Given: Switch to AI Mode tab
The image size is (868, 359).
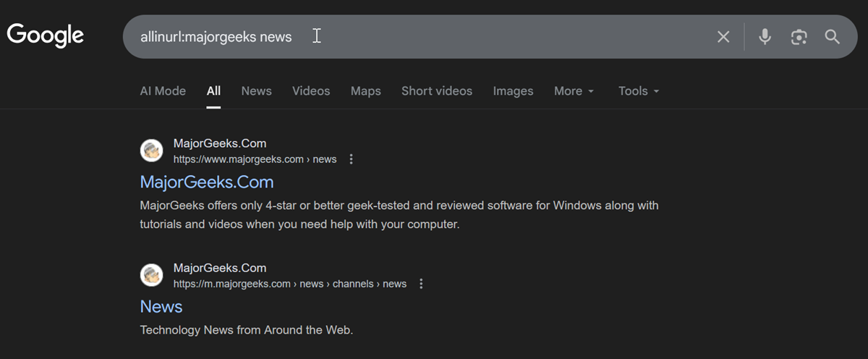Looking at the screenshot, I should click(163, 91).
